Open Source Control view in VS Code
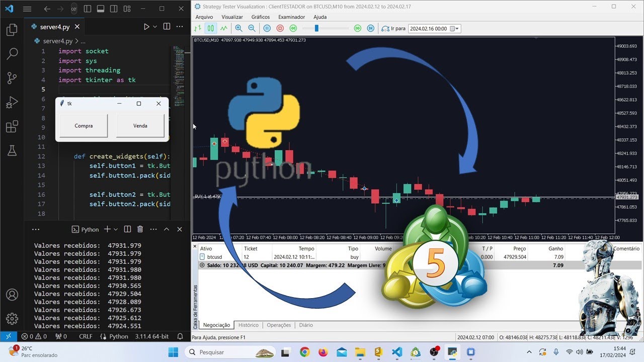The image size is (644, 362). pyautogui.click(x=12, y=78)
